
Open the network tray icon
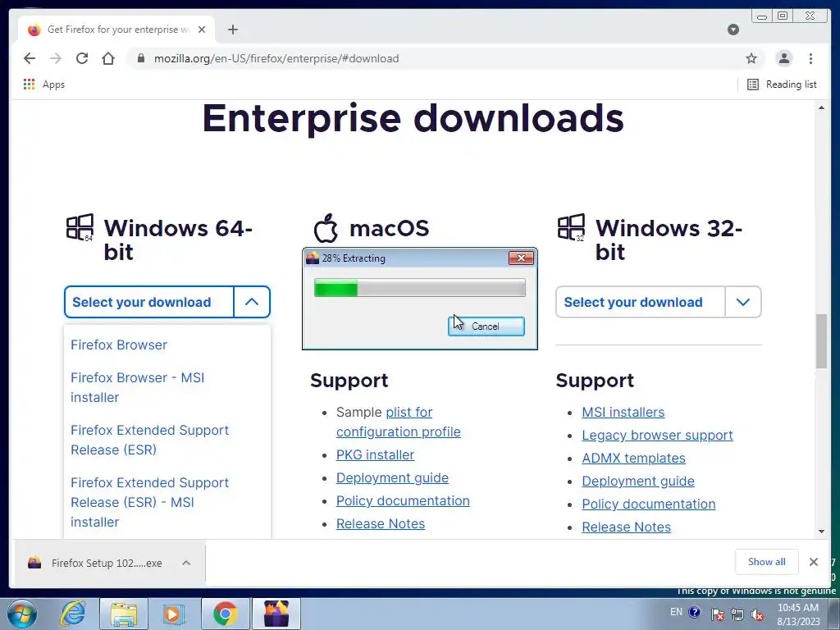tap(737, 615)
